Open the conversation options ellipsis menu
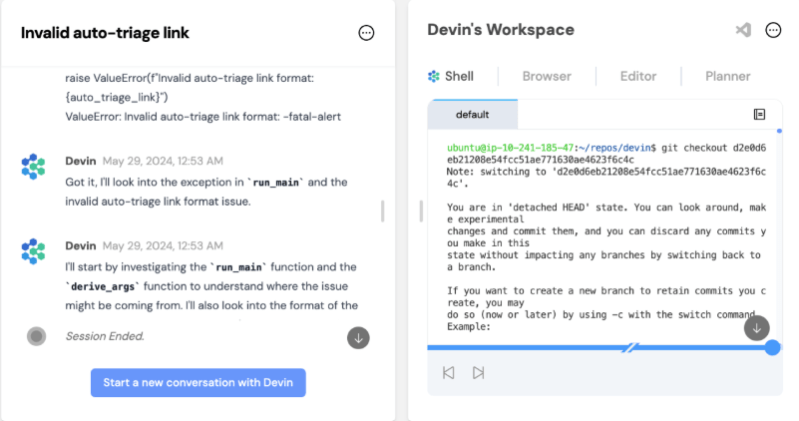Screen dimensions: 799x421 pyautogui.click(x=366, y=33)
